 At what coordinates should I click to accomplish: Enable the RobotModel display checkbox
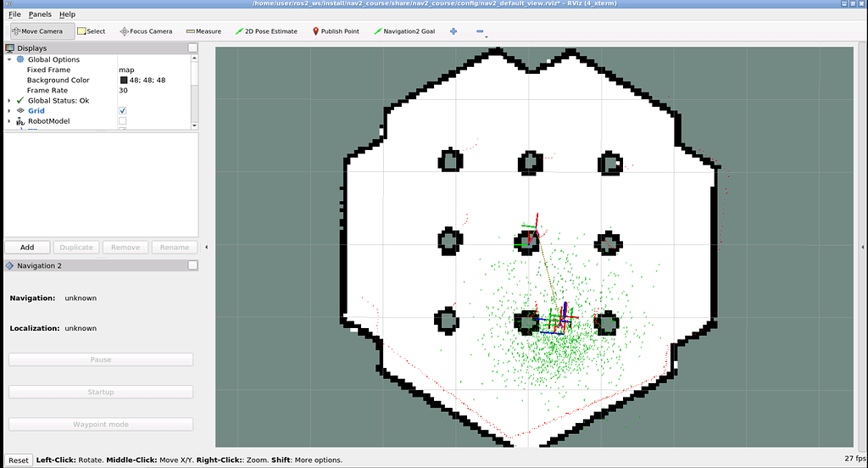(x=123, y=121)
